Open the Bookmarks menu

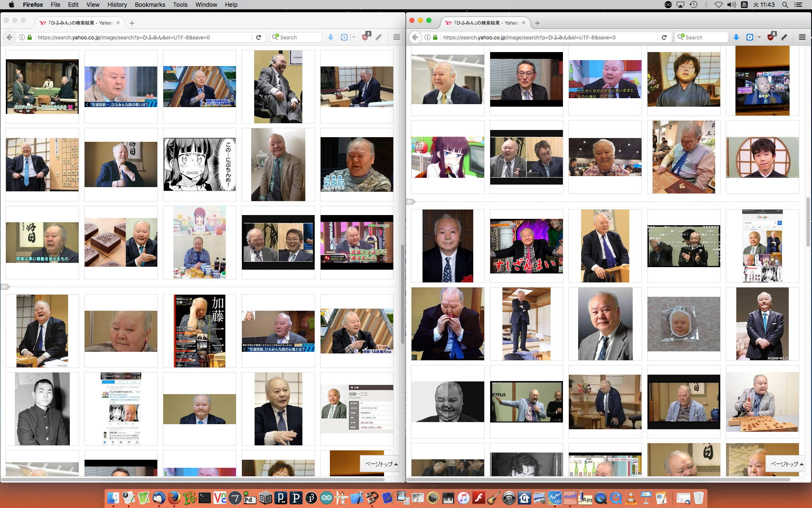(x=150, y=5)
